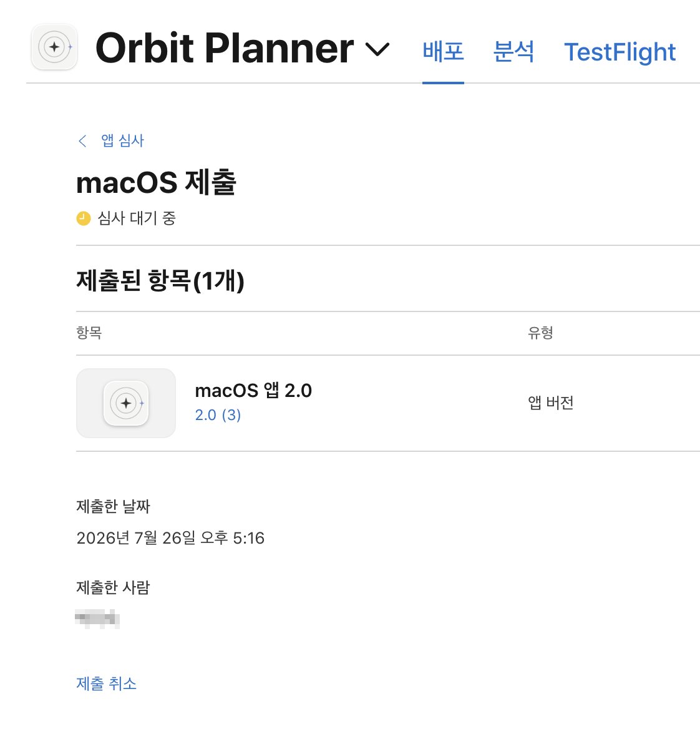This screenshot has width=700, height=729.
Task: Click the macOS 제출 page heading
Action: [x=156, y=182]
